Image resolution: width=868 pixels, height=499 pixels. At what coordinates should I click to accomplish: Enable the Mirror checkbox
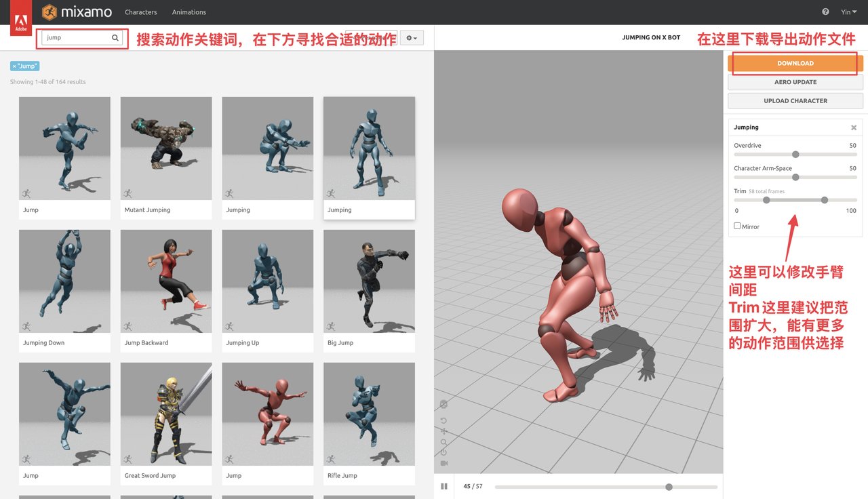pos(737,226)
